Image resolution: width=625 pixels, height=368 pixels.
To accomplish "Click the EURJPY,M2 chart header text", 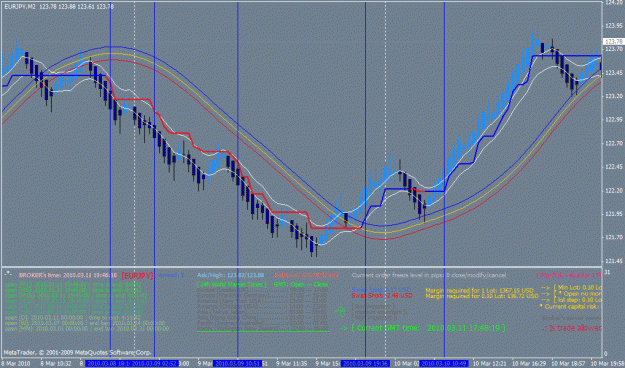I will pyautogui.click(x=59, y=7).
